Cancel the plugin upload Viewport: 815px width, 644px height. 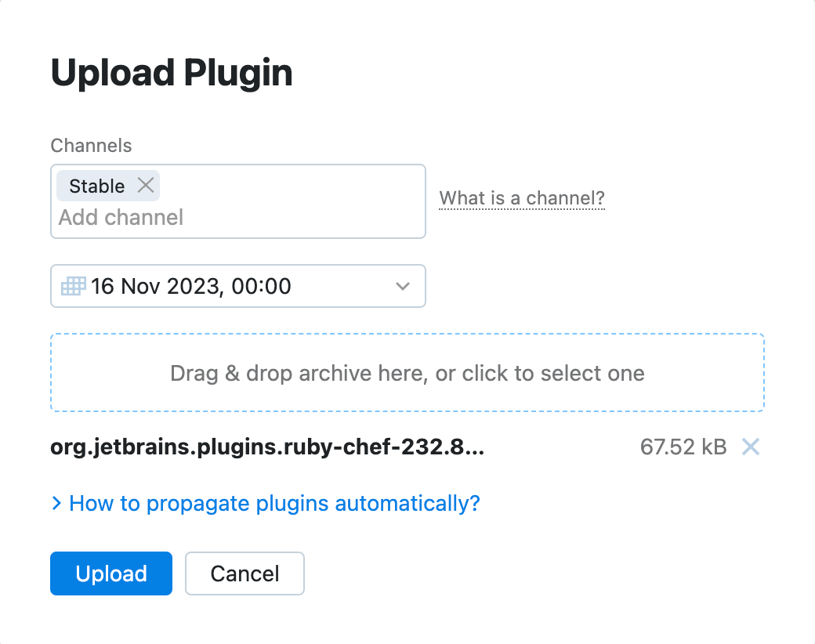click(x=244, y=573)
